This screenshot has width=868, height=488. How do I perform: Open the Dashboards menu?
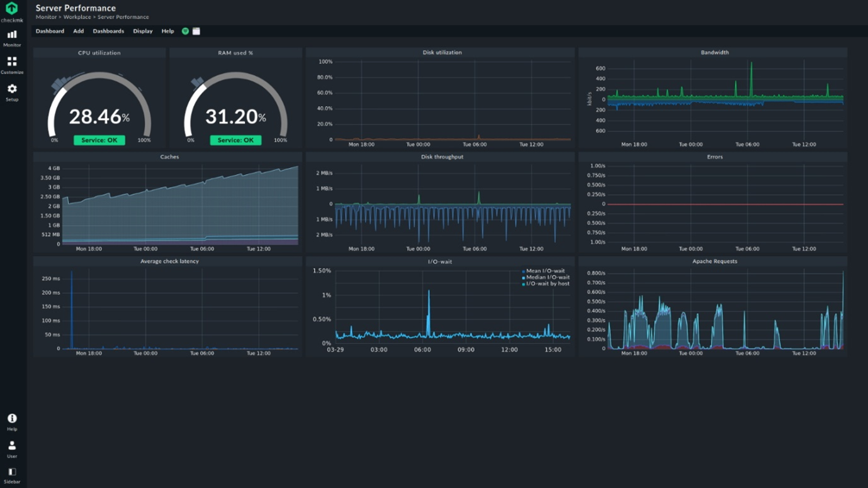(108, 30)
